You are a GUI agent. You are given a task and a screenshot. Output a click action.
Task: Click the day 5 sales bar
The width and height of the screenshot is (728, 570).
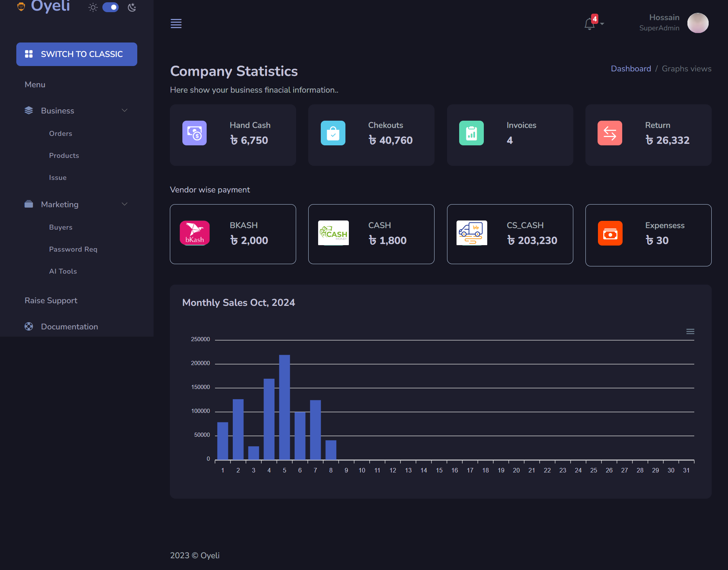[284, 407]
